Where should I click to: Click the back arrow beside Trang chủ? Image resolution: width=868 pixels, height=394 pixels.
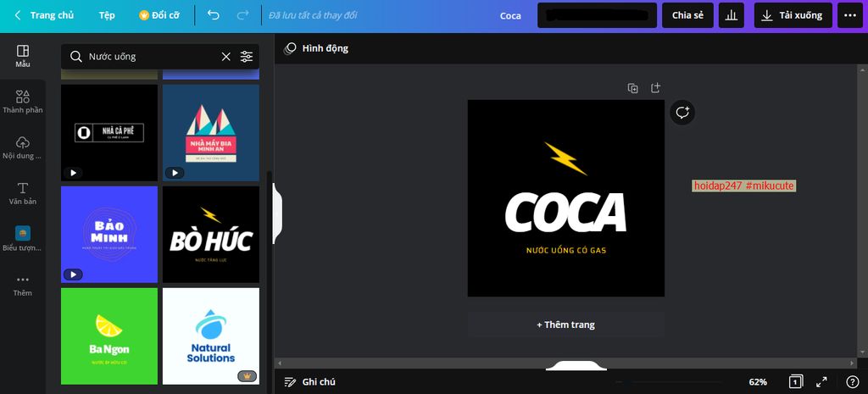[18, 15]
